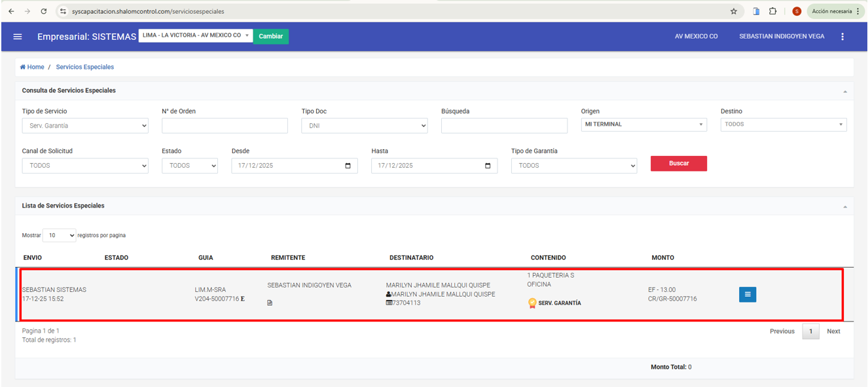Screen dimensions: 868x387
Task: Expand the Canal de Solicitud dropdown
Action: coord(85,166)
